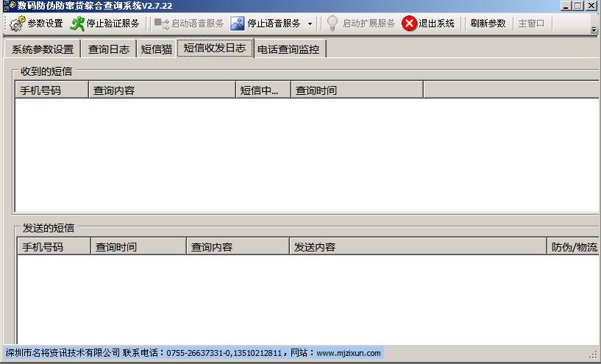The width and height of the screenshot is (601, 364).
Task: Click the app icon in title bar
Action: click(x=10, y=5)
